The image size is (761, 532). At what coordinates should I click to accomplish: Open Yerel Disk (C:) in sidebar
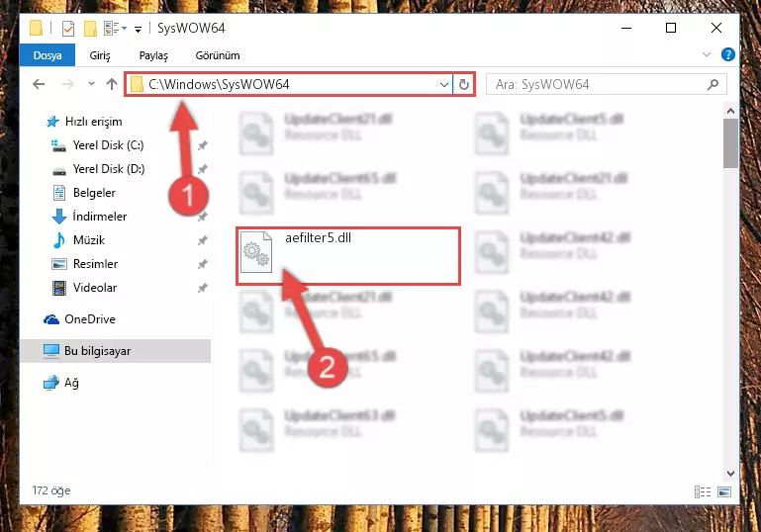coord(108,145)
